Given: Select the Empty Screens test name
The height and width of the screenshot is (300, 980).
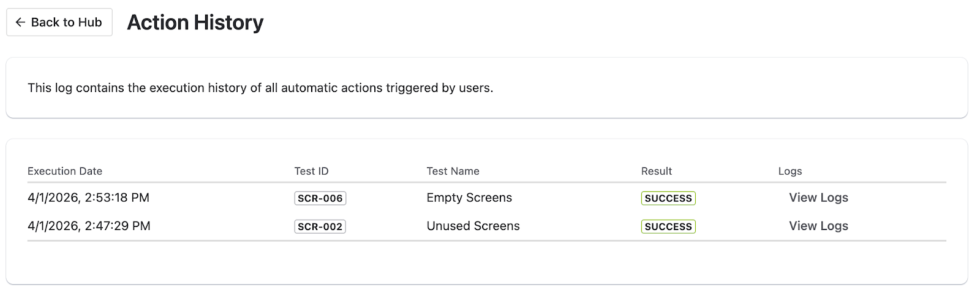Looking at the screenshot, I should (469, 198).
